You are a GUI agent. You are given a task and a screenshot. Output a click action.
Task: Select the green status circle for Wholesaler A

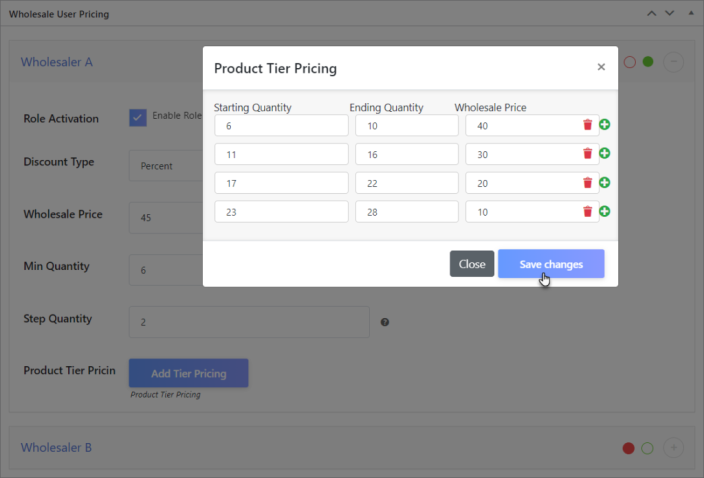[648, 62]
